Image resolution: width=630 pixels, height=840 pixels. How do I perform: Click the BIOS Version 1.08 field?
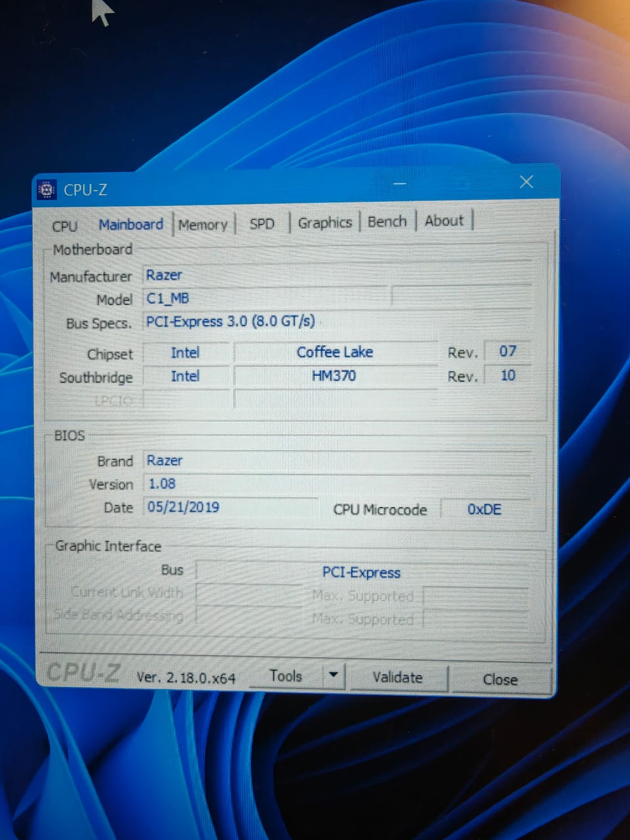tap(337, 484)
